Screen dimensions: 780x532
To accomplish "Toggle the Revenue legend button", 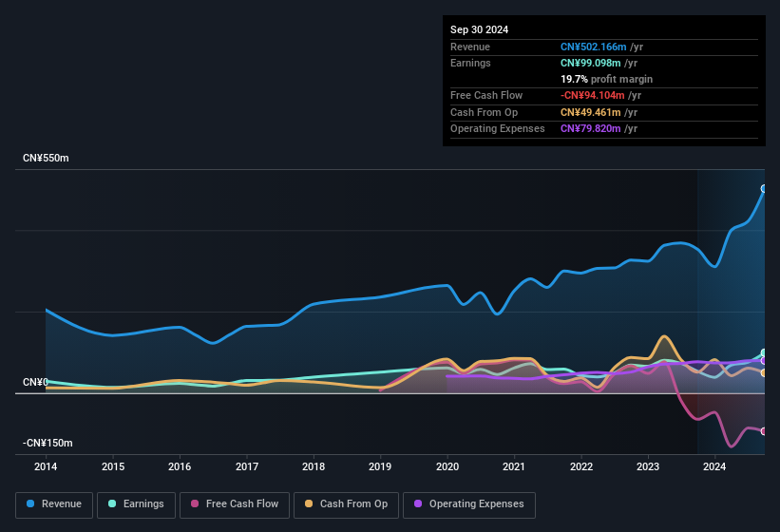I will pyautogui.click(x=54, y=504).
